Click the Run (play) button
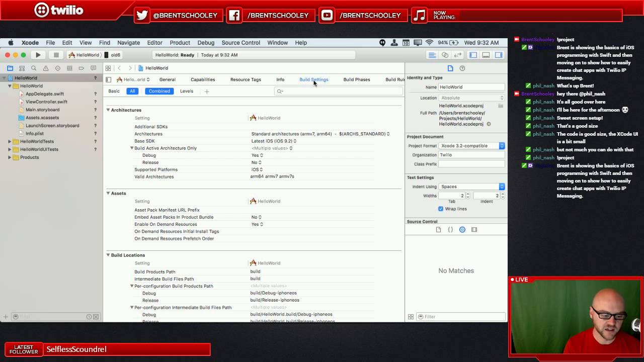 coord(38,55)
